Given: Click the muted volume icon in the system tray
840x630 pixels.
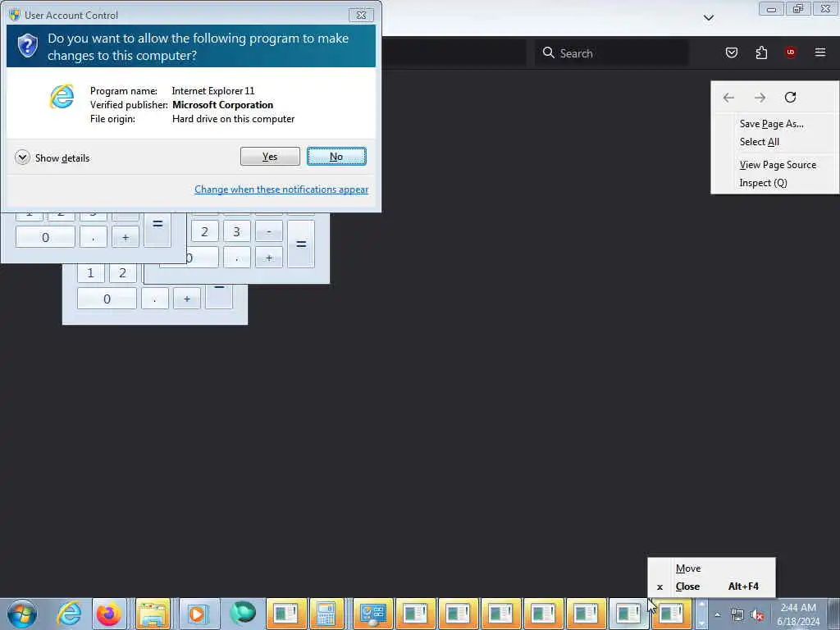Looking at the screenshot, I should click(x=757, y=615).
